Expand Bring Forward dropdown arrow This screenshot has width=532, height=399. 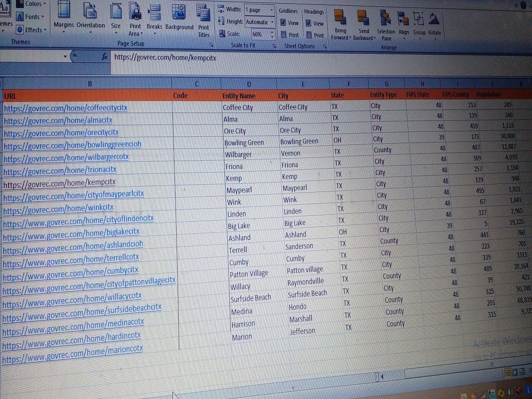tap(350, 37)
